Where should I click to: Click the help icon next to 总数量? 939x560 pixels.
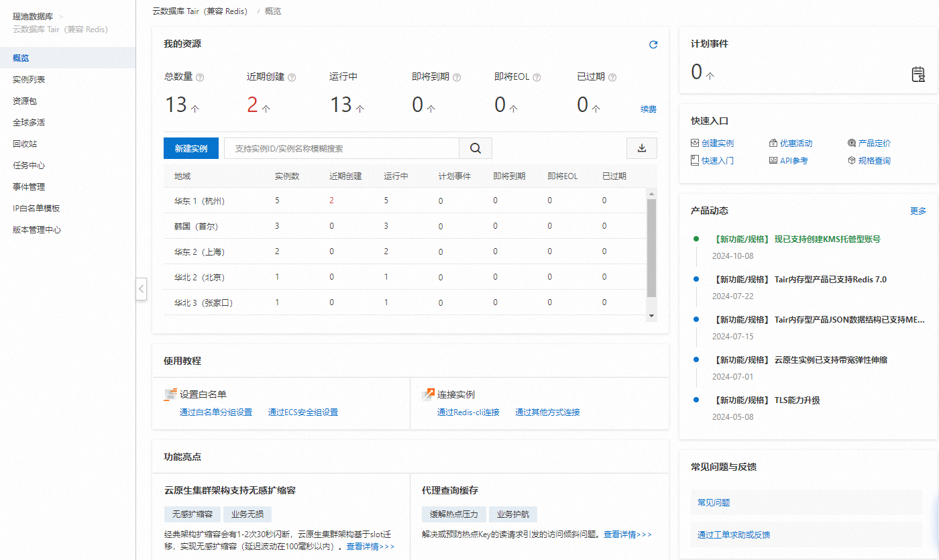pos(200,77)
